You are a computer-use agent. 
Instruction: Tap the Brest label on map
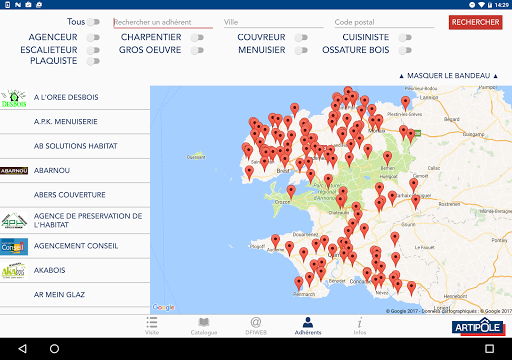pyautogui.click(x=283, y=171)
